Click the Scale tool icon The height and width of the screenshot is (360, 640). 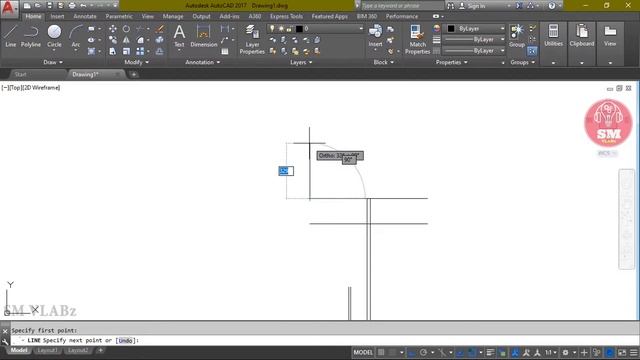127,51
